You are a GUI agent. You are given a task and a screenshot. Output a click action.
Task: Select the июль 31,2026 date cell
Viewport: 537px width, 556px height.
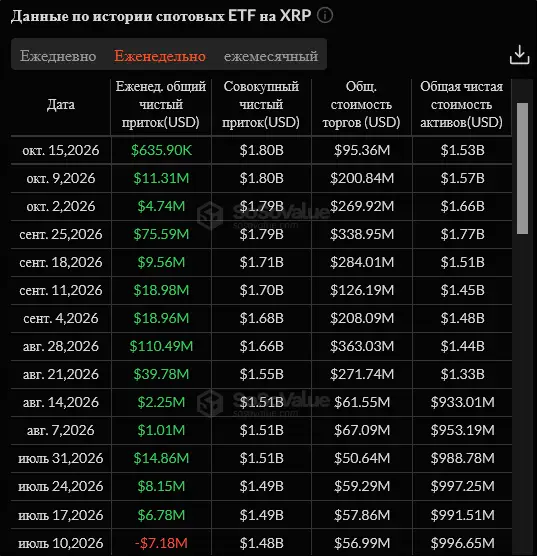(x=61, y=458)
